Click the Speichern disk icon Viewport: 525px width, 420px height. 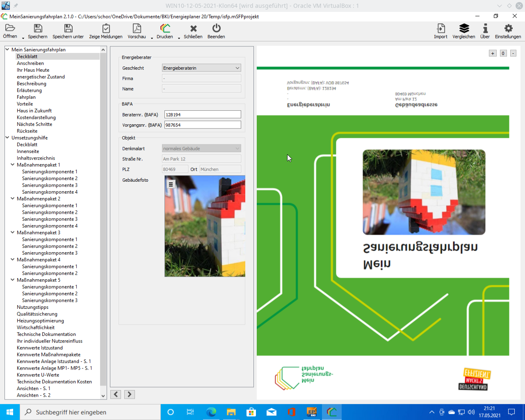click(x=38, y=28)
